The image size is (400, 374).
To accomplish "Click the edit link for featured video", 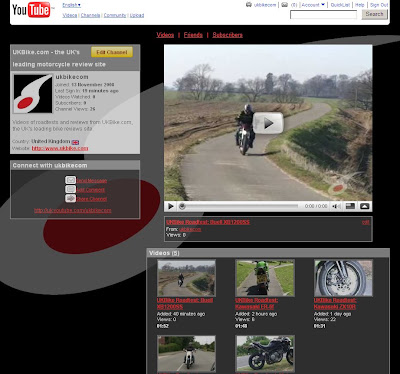I will [x=366, y=222].
